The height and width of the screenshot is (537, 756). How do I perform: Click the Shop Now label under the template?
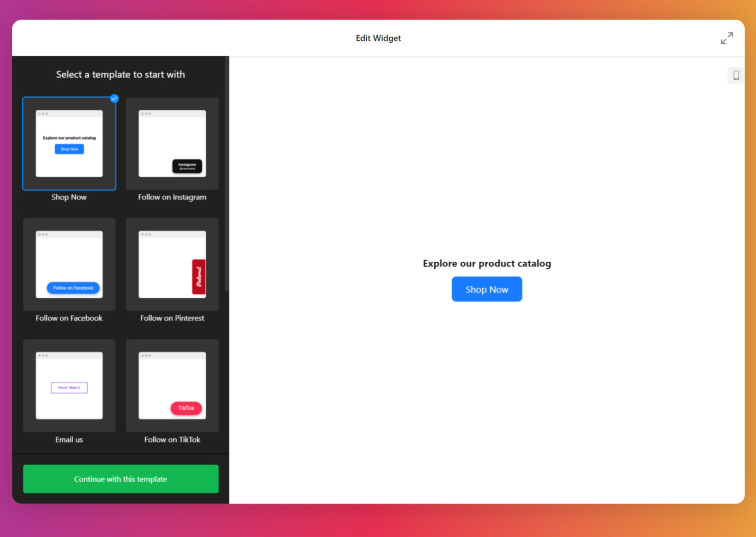(69, 197)
